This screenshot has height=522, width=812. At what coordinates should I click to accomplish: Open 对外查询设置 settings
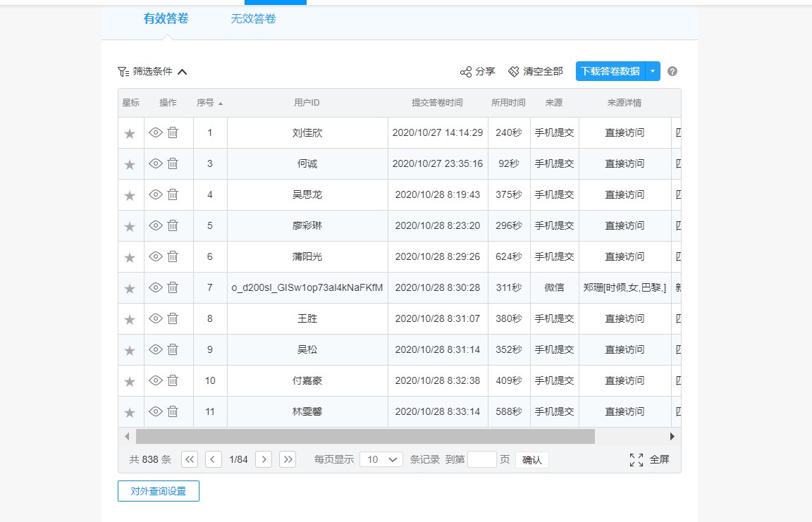158,491
